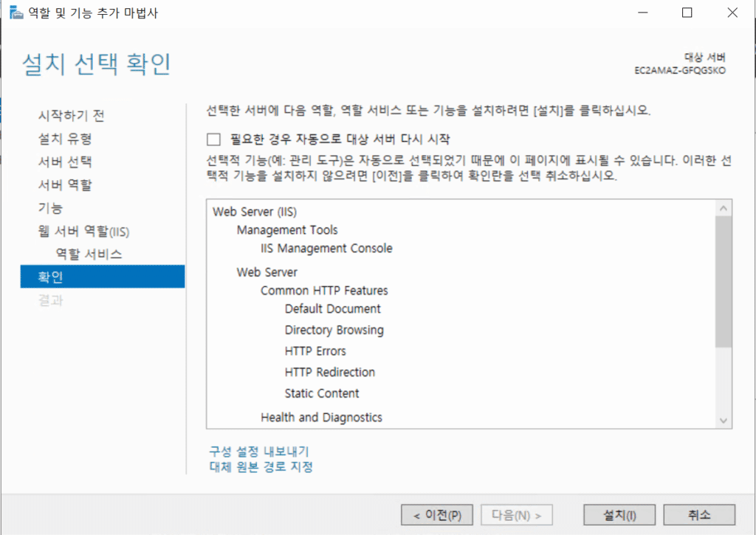756x535 pixels.
Task: Click the feature list scrollbar thumb
Action: coord(724,282)
